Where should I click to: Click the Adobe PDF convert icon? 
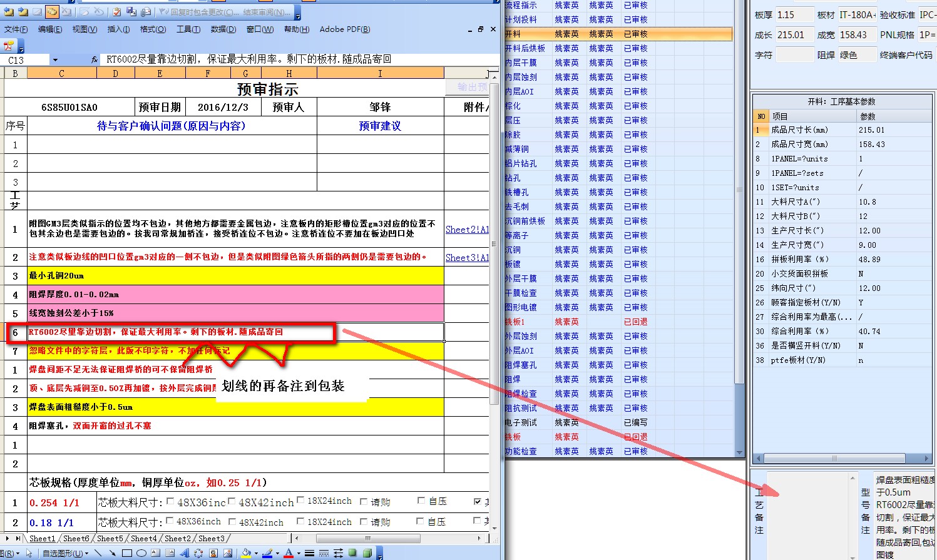click(x=8, y=46)
